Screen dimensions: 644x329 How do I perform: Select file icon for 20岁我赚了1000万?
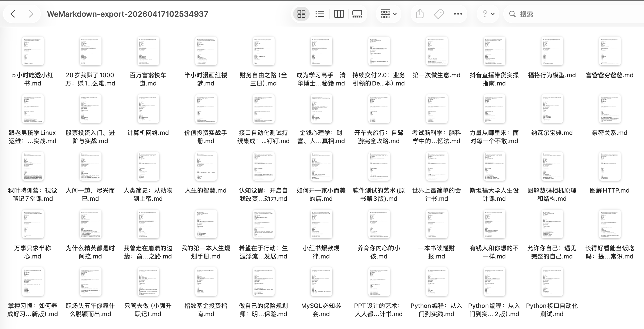point(90,51)
